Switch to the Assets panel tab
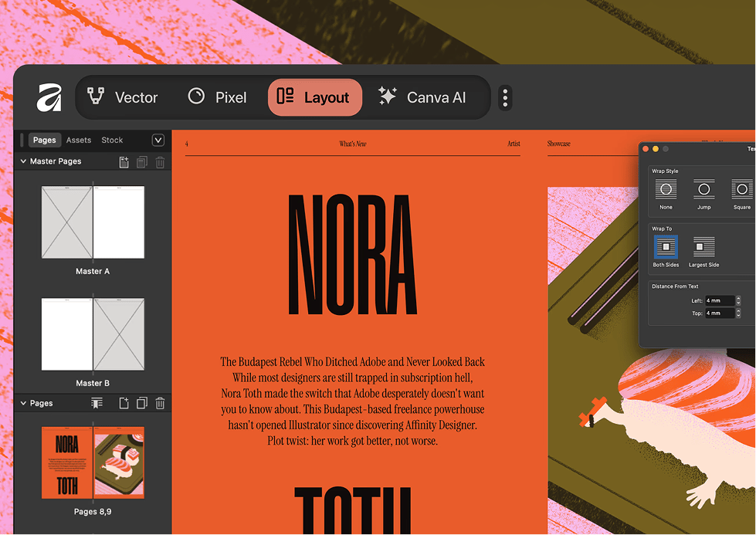Viewport: 756px width, 535px height. 79,140
